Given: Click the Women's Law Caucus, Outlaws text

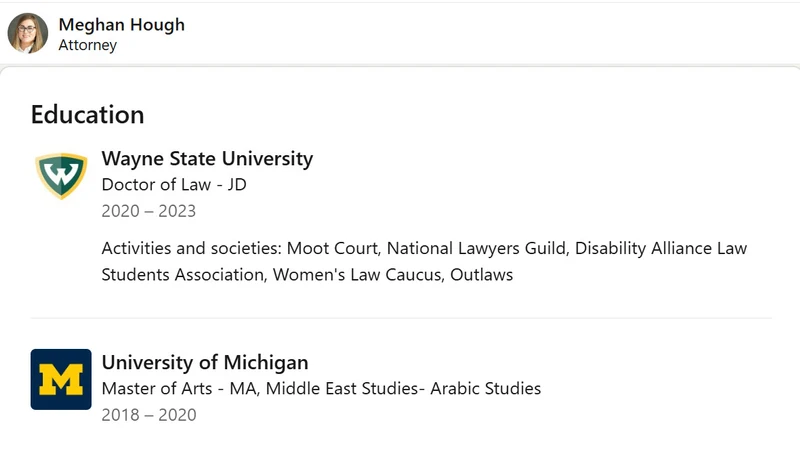Looking at the screenshot, I should (393, 275).
